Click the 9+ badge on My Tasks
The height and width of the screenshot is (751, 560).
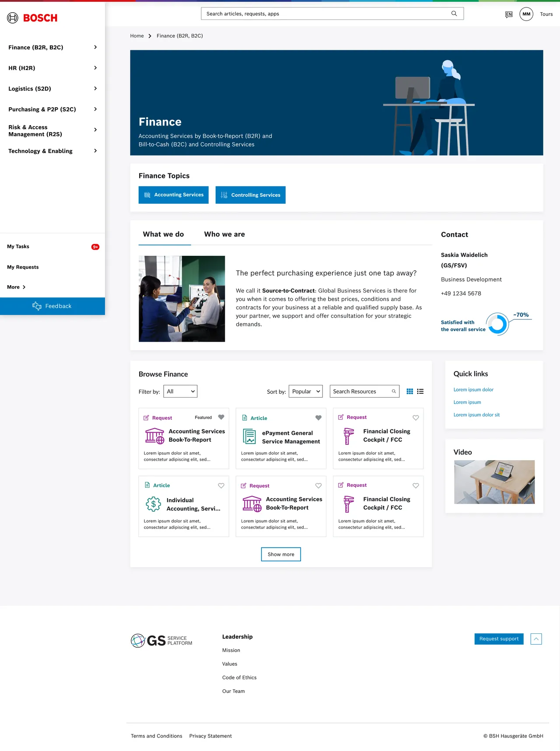pos(95,247)
